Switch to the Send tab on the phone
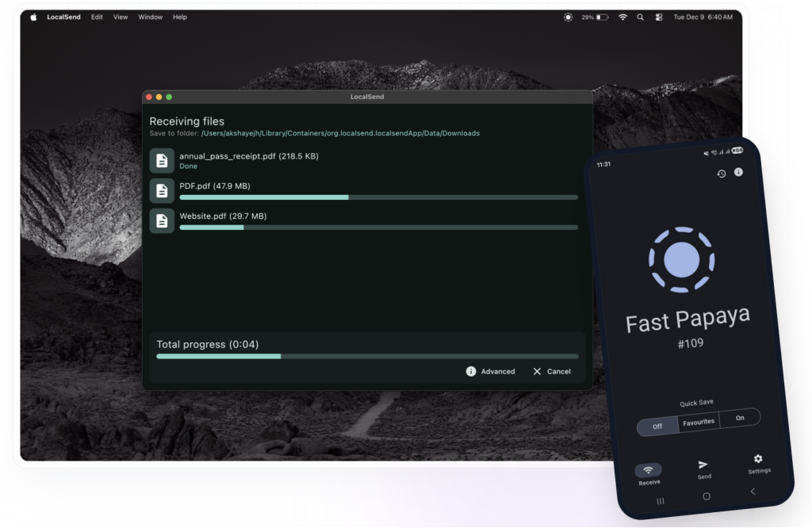Screen dimensions: 812x532 [704, 469]
